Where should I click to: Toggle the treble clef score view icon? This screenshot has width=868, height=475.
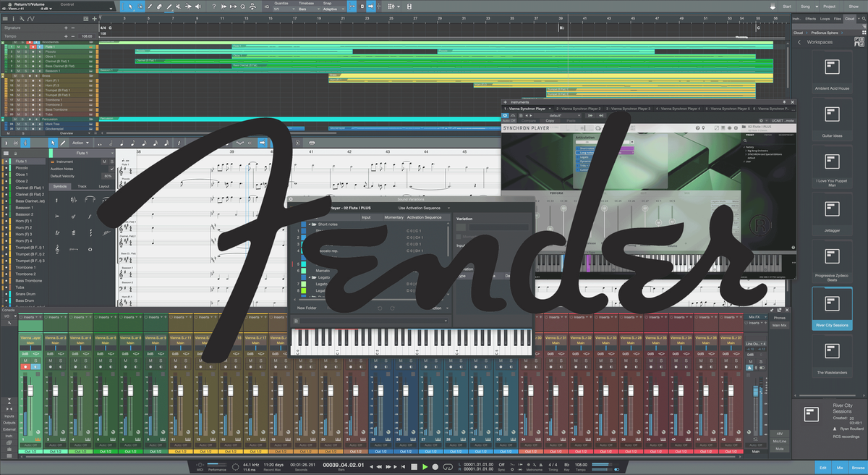coord(25,143)
